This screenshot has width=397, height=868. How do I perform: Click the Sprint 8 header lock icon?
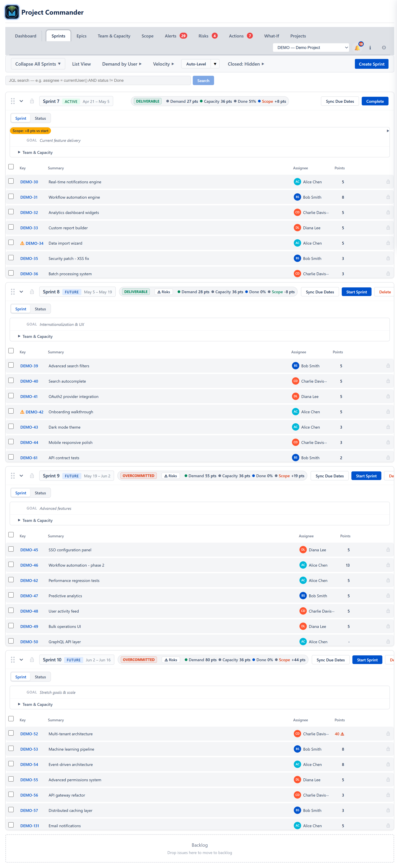pos(32,292)
